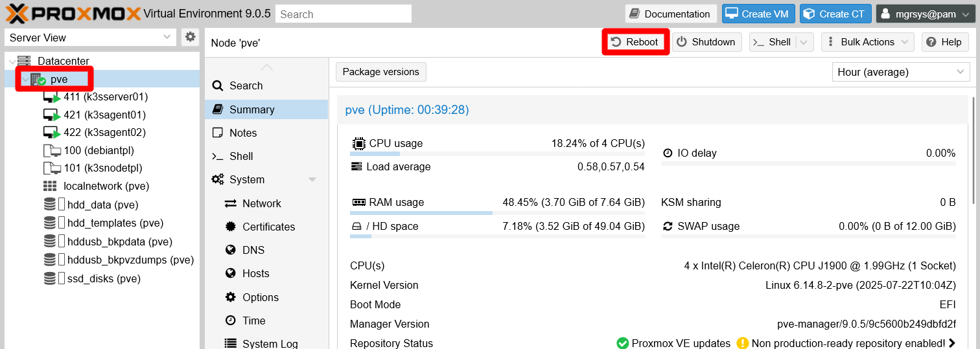Click the running VM 411 k3sserver01 icon
The height and width of the screenshot is (349, 980).
(x=51, y=97)
